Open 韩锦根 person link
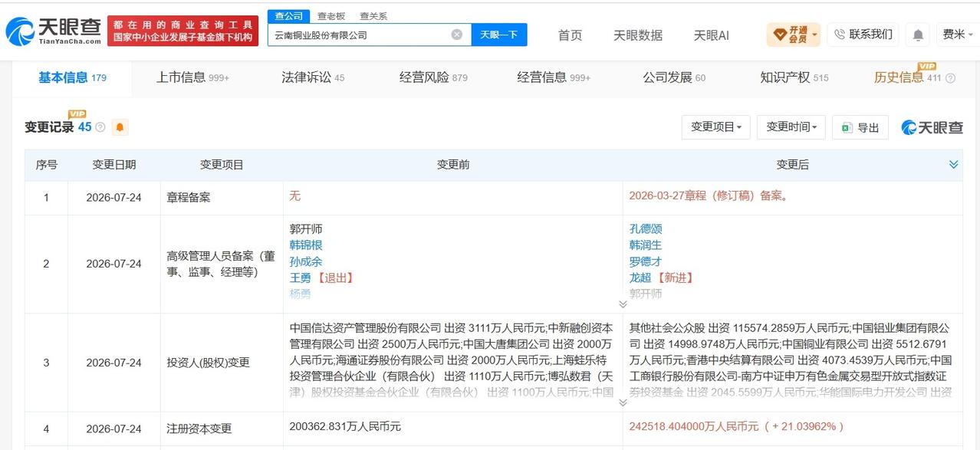Image resolution: width=980 pixels, height=450 pixels. (x=305, y=245)
